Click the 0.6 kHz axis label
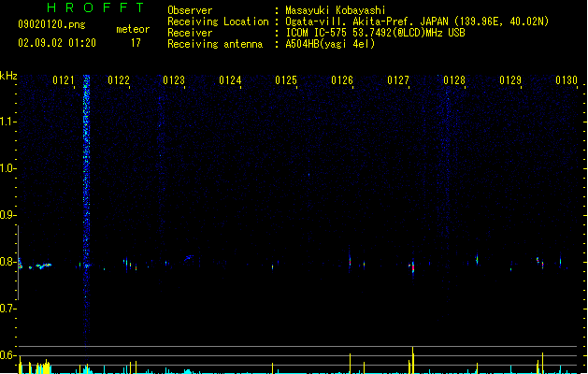588x374 pixels. point(7,355)
